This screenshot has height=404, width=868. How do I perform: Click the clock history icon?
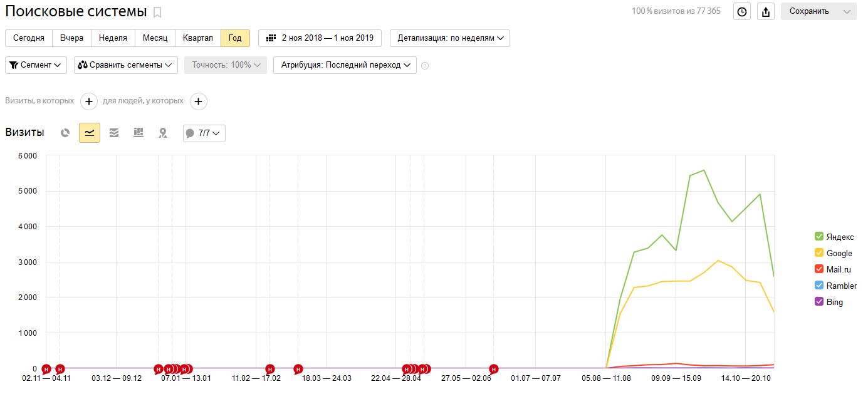pos(742,11)
